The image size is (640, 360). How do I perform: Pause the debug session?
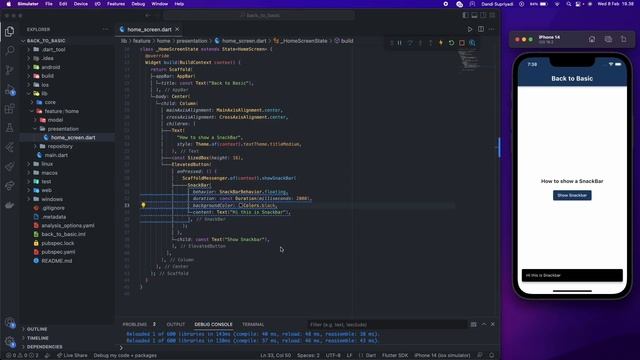(400, 43)
